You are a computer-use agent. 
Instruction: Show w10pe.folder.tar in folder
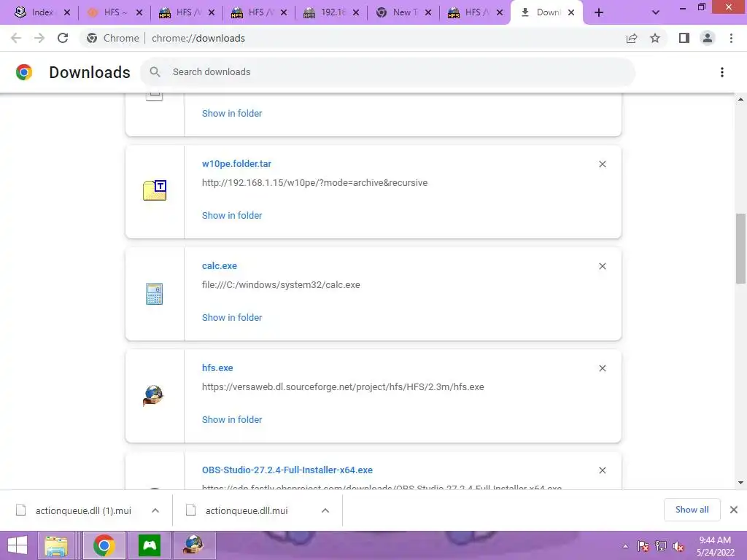(232, 215)
